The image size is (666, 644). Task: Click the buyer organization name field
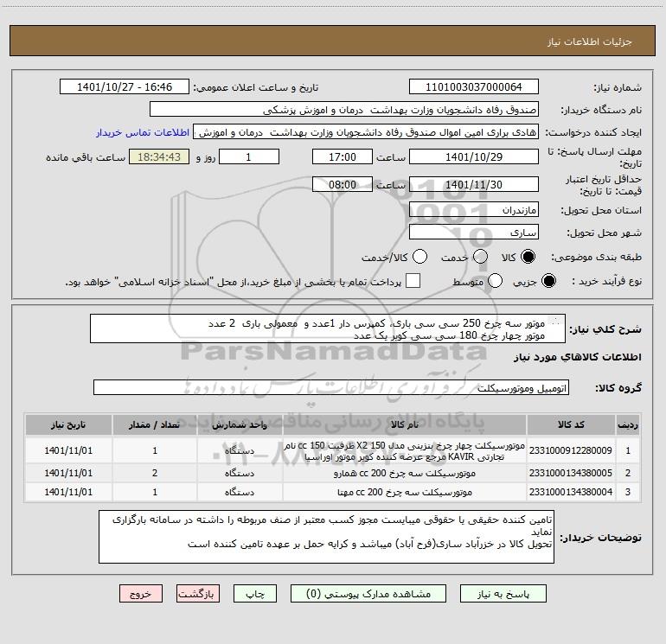344,110
